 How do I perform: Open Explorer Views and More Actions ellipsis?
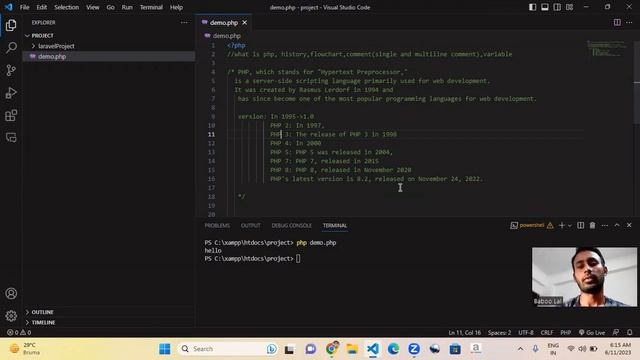point(184,22)
